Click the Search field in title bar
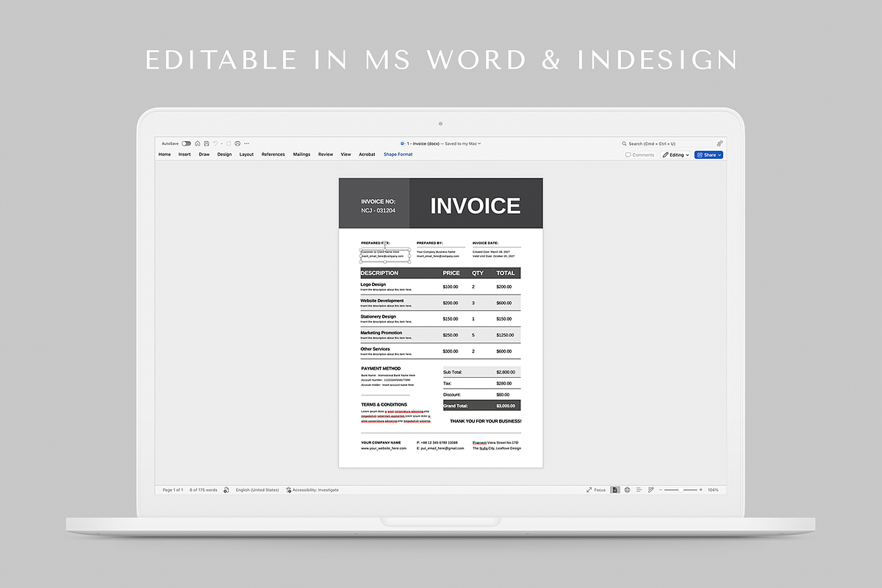Image resolution: width=882 pixels, height=588 pixels. (x=667, y=144)
